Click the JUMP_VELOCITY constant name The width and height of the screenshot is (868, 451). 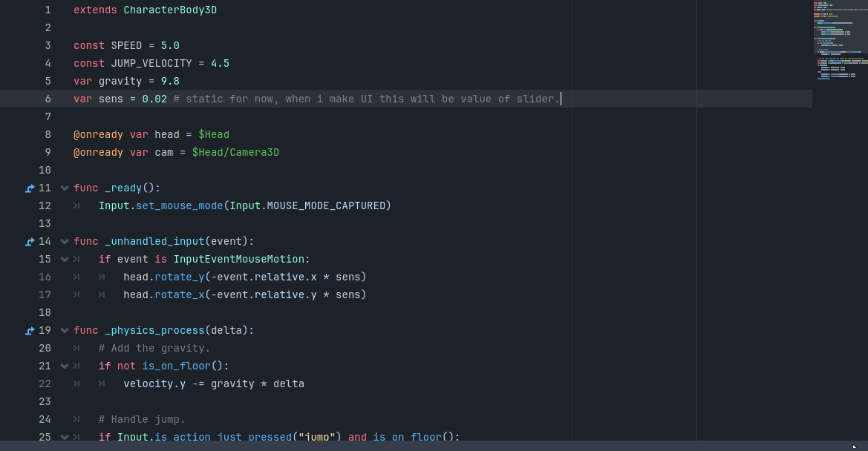coord(151,63)
